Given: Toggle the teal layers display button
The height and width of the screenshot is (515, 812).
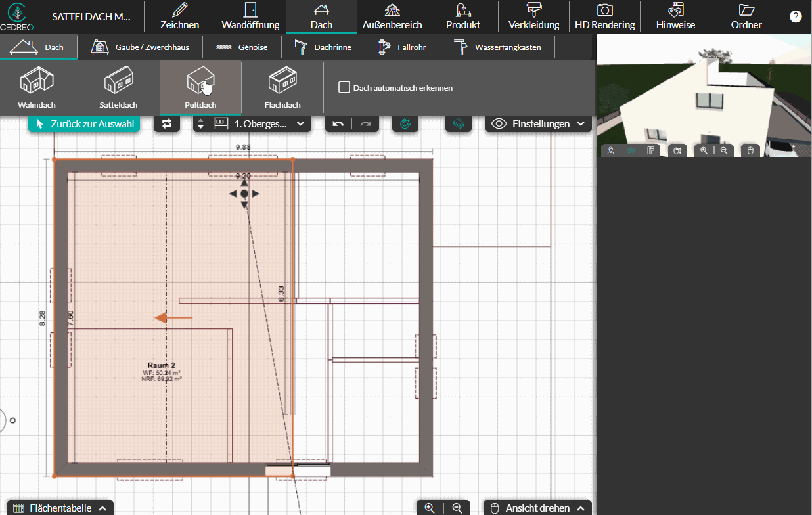Looking at the screenshot, I should tap(459, 123).
